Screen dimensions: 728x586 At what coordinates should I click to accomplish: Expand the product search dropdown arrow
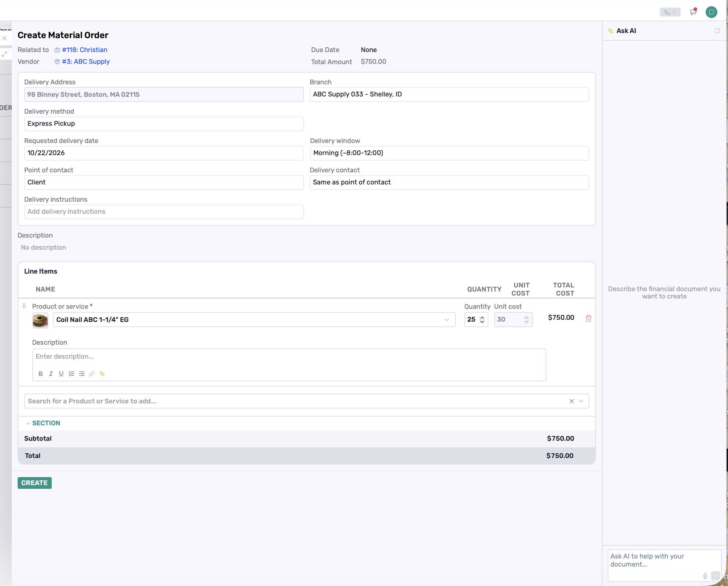pos(581,401)
